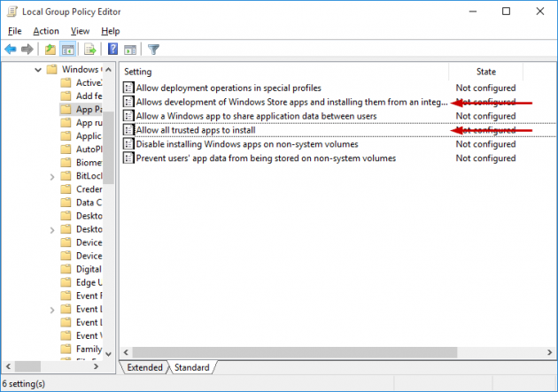Click the Export List toolbar icon
The height and width of the screenshot is (392, 558).
point(90,49)
